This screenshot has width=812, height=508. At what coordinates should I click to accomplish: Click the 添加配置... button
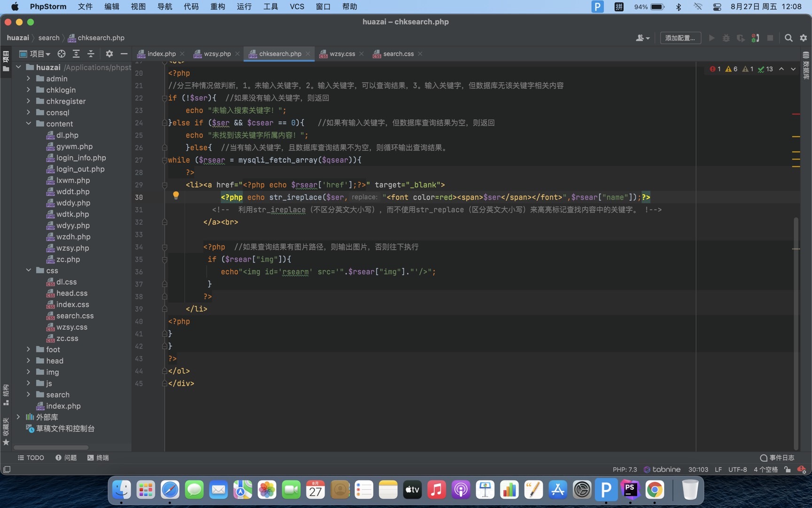(680, 38)
